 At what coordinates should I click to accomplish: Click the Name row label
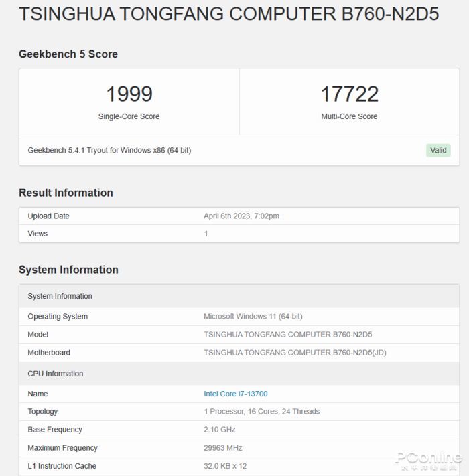[38, 394]
